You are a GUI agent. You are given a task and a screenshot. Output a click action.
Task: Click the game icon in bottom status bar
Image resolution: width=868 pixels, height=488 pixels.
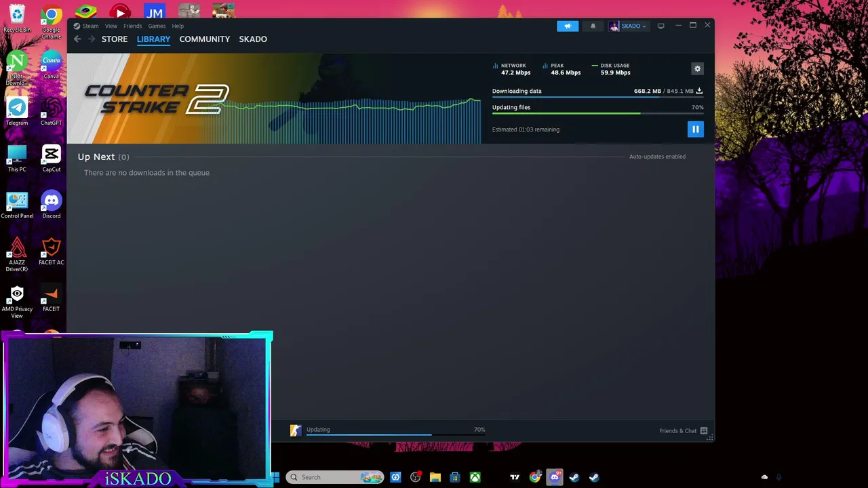pos(296,430)
